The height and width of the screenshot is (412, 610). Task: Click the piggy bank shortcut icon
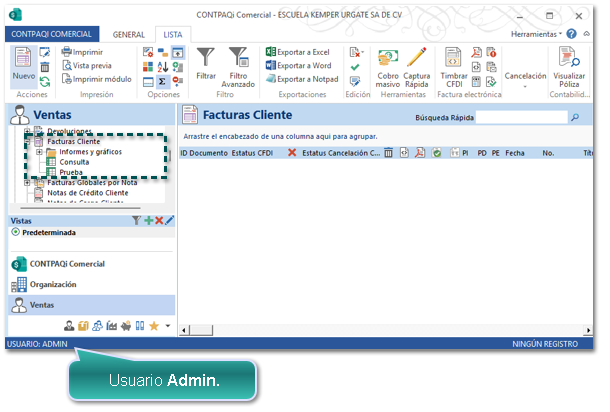[125, 326]
